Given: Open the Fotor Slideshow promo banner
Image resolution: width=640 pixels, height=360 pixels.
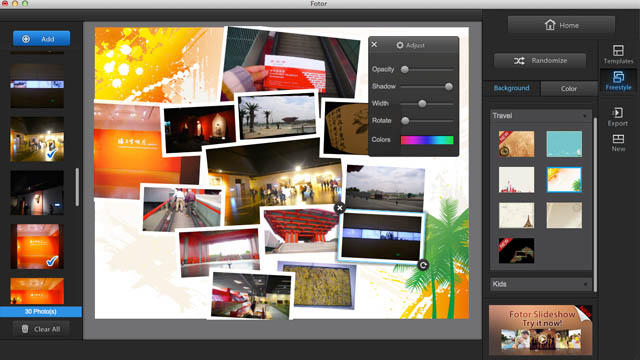Looking at the screenshot, I should [540, 330].
